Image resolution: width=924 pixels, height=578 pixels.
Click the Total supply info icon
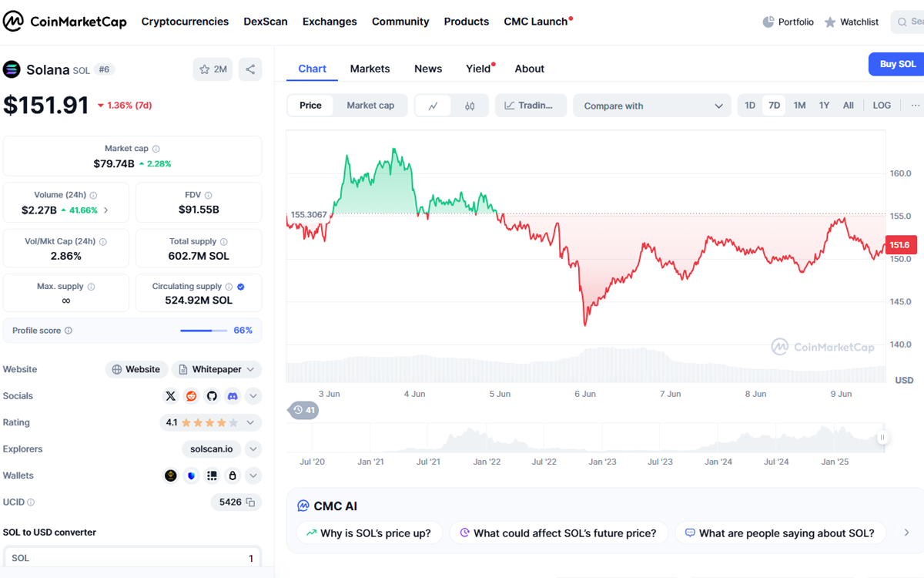224,242
